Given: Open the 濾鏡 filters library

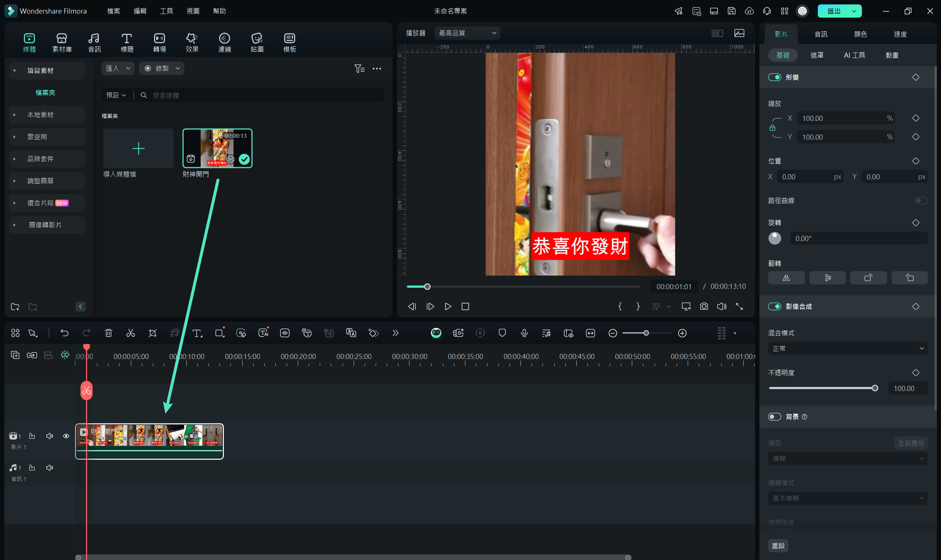Looking at the screenshot, I should pos(225,43).
